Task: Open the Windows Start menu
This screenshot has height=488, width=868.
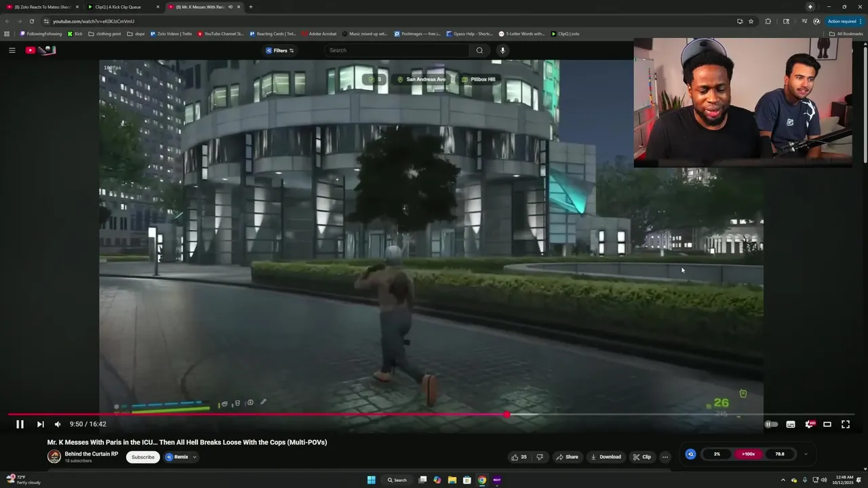Action: [x=371, y=480]
